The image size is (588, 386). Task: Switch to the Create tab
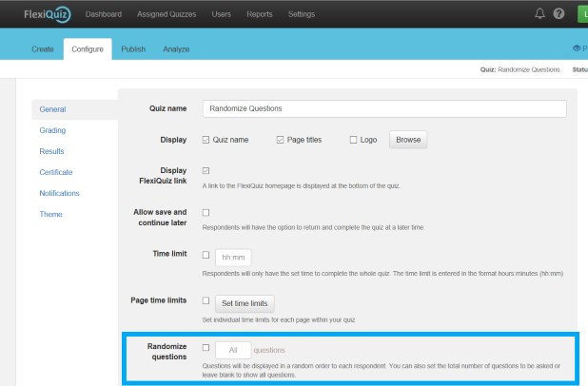(43, 49)
